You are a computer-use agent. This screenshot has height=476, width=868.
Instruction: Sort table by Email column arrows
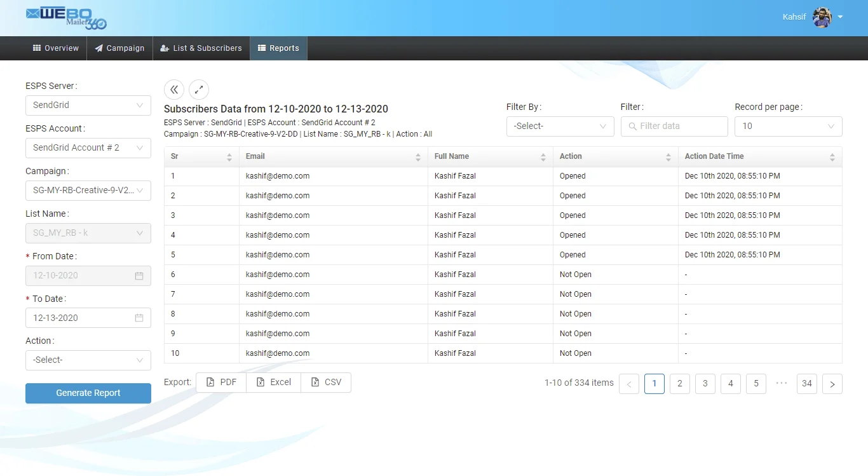418,157
